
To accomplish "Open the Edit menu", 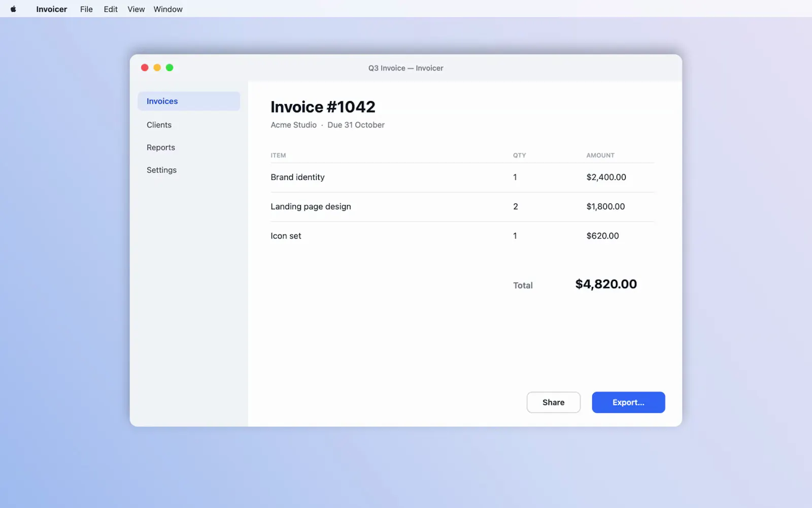I will tap(111, 9).
